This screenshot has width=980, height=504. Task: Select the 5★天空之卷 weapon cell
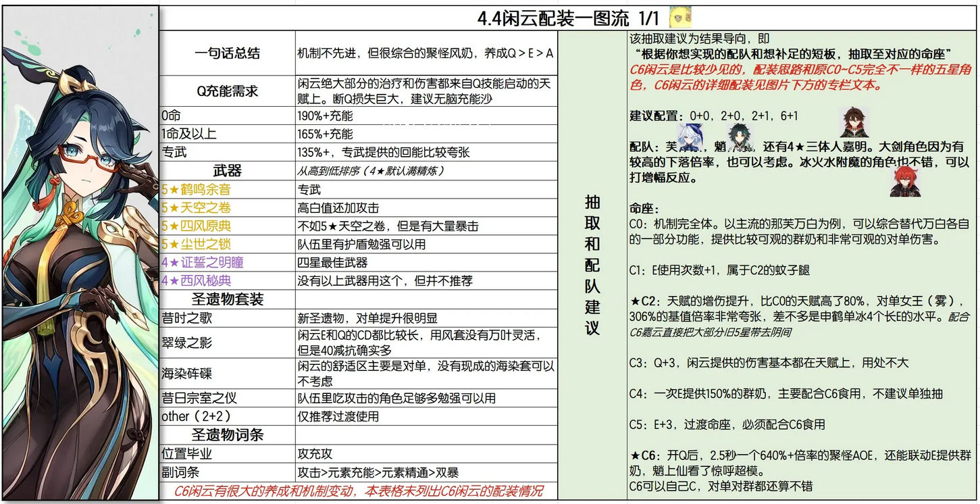227,207
